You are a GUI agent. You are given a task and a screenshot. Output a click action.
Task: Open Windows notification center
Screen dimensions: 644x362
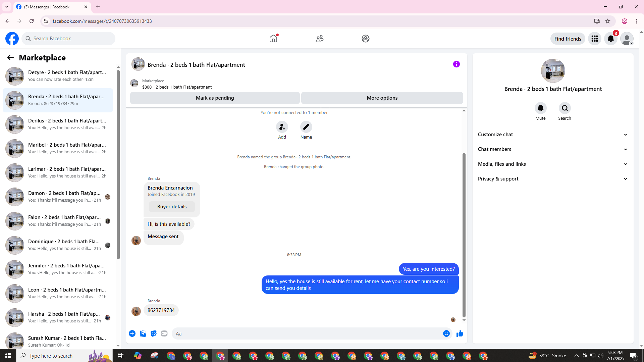(633, 356)
